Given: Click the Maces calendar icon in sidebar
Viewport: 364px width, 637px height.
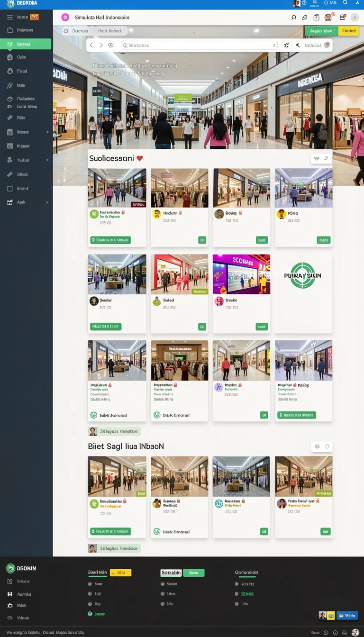Looking at the screenshot, I should (x=10, y=132).
